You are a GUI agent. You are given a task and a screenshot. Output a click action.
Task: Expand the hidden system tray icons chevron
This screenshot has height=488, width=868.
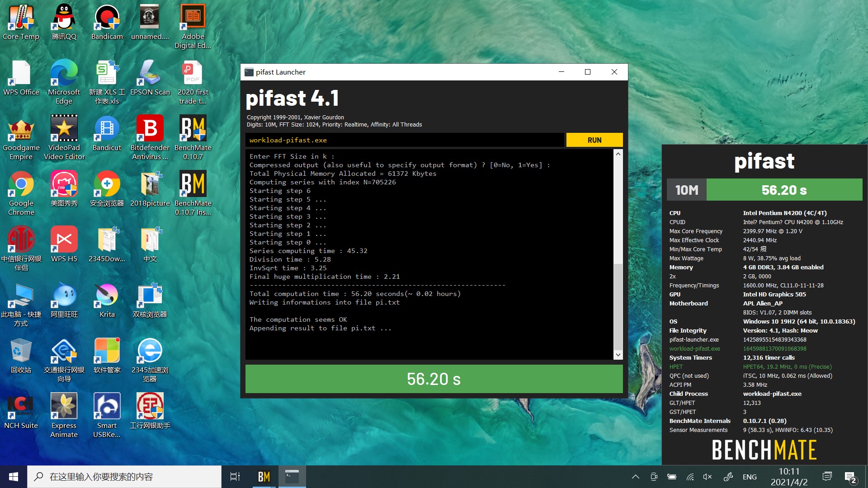[x=635, y=477]
